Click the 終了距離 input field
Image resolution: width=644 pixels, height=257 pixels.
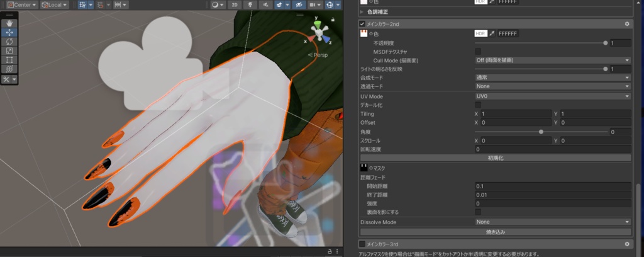(553, 195)
